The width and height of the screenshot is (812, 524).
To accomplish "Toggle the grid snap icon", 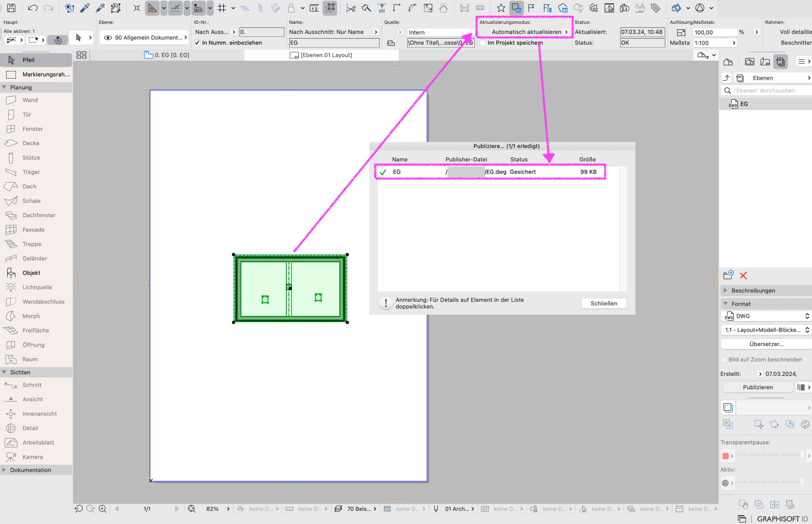I will pos(222,8).
